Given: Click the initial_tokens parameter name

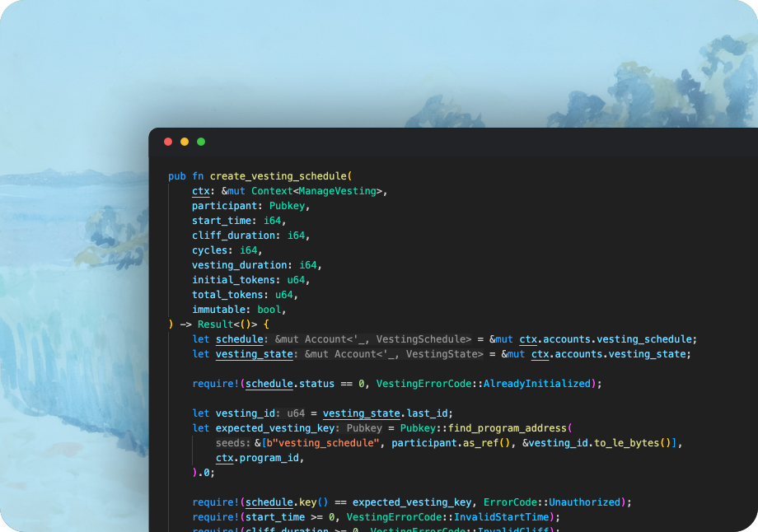Looking at the screenshot, I should (x=233, y=280).
